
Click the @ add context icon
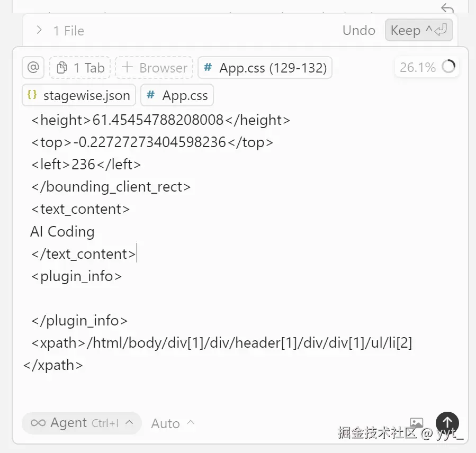point(33,68)
